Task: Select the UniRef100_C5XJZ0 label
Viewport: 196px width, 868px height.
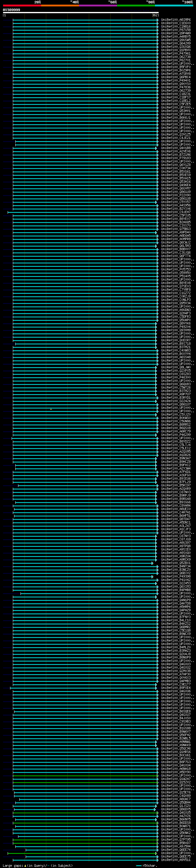Action: click(x=175, y=414)
